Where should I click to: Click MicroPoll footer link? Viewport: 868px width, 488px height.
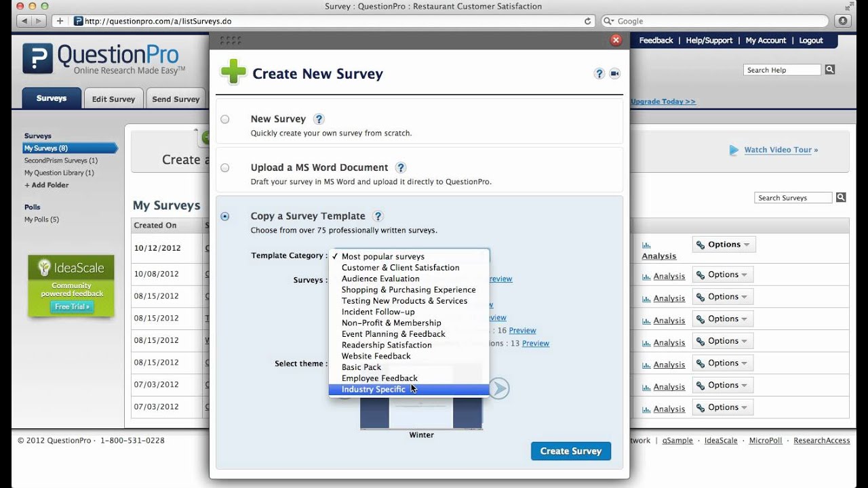pos(766,441)
